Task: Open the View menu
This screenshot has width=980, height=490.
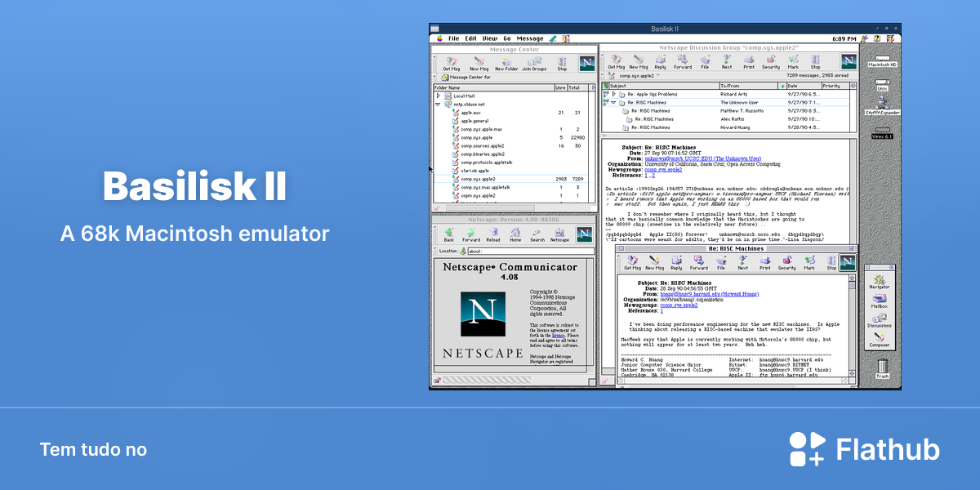Action: tap(490, 38)
